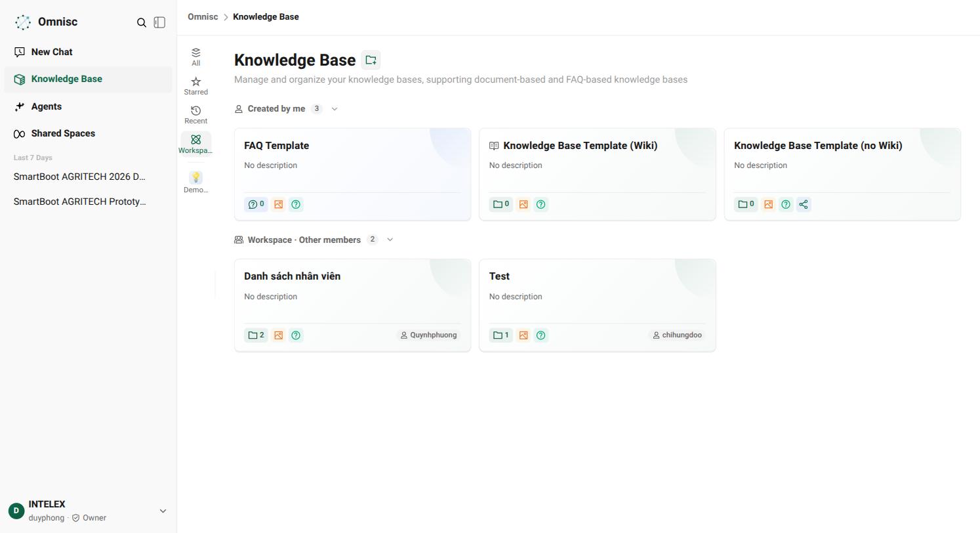Screen dimensions: 980x533
Task: Open the Test knowledge base card
Action: click(x=598, y=305)
